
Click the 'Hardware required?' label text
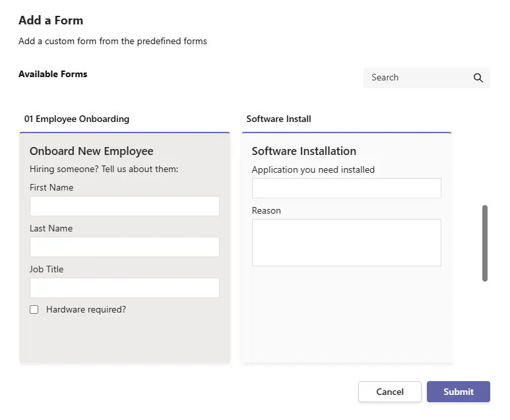(86, 309)
